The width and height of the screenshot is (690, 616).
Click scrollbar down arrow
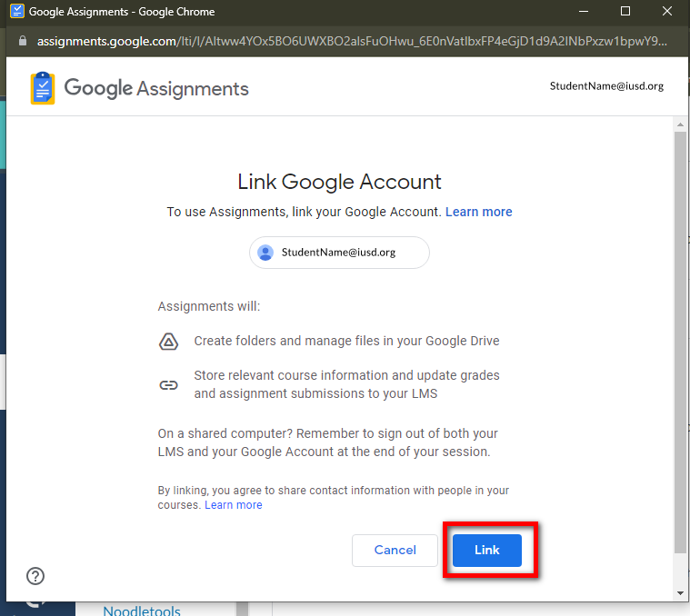tap(680, 593)
